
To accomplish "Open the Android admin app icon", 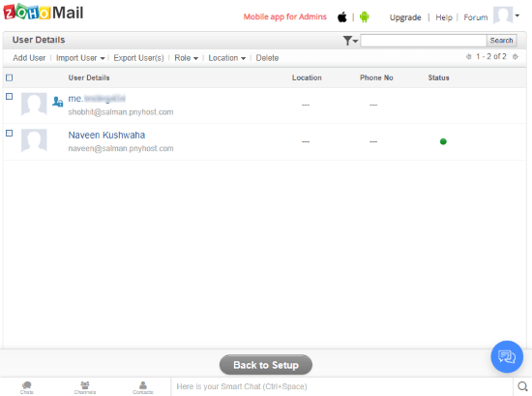I will click(365, 17).
